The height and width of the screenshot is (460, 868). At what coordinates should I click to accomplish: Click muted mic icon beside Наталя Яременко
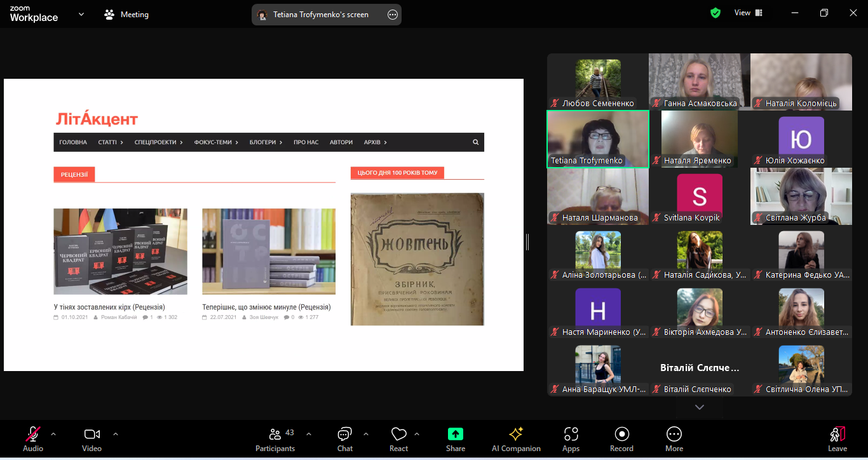(x=656, y=161)
